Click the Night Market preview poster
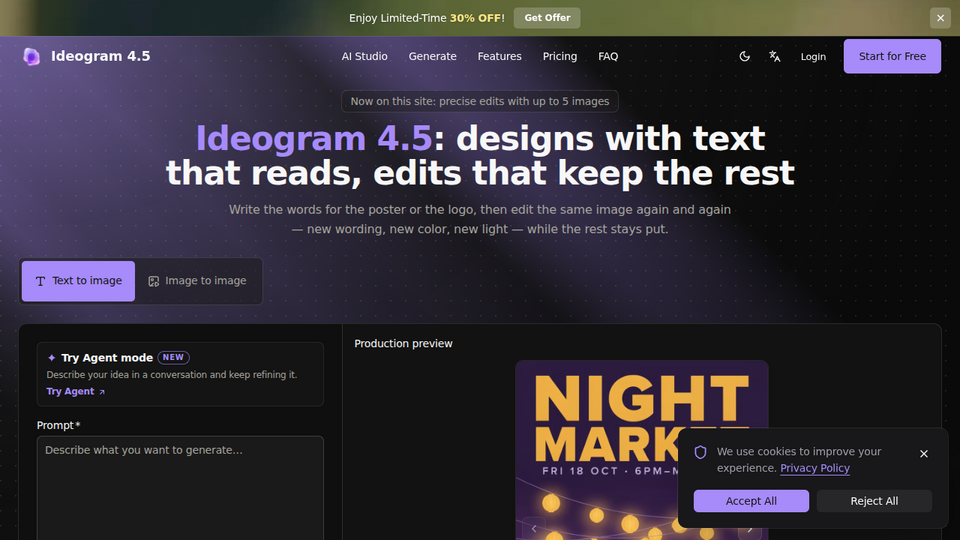 tap(642, 450)
